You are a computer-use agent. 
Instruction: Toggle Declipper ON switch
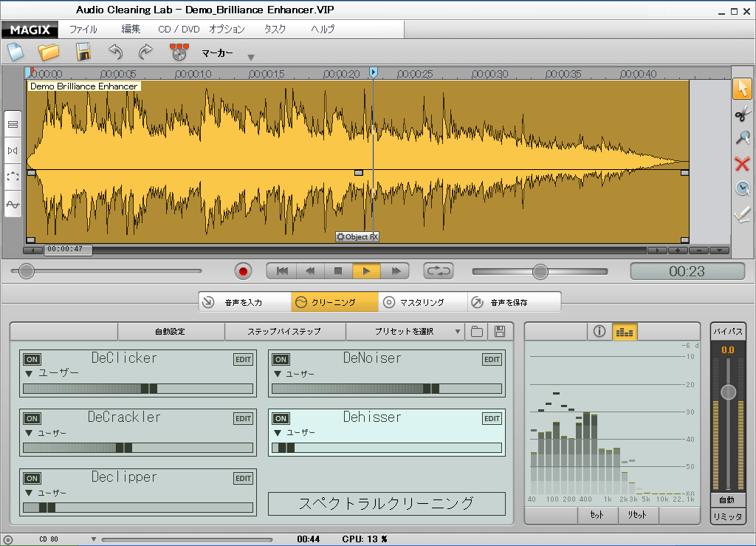32,479
